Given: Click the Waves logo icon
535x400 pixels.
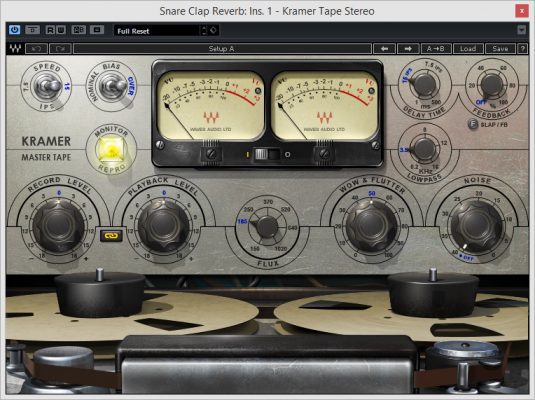Looking at the screenshot, I should [x=15, y=48].
